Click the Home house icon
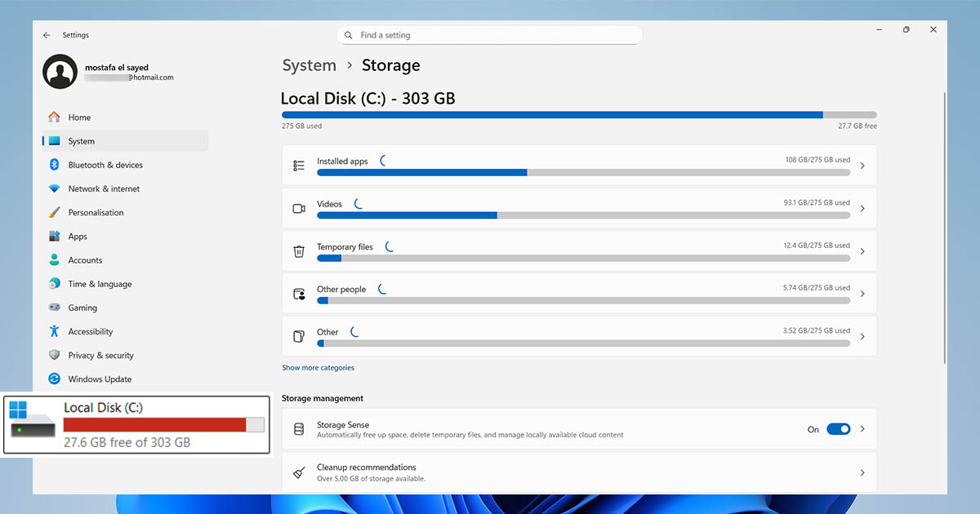 point(54,117)
